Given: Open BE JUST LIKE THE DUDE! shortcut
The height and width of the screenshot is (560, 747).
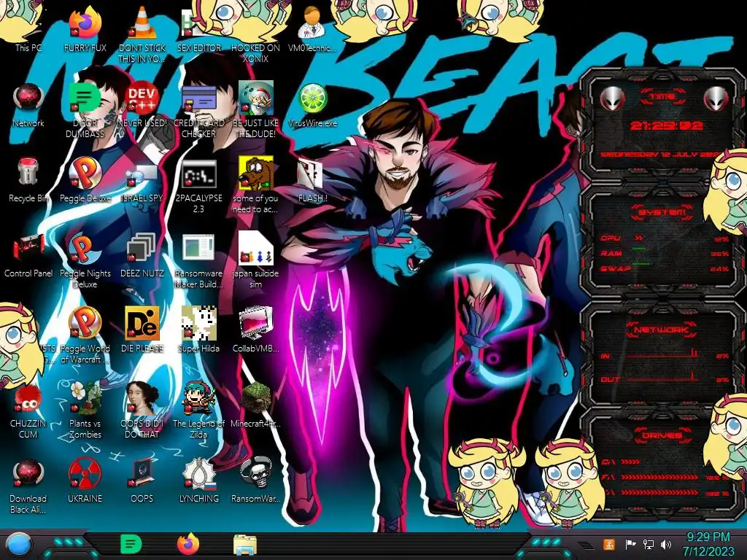Looking at the screenshot, I should pyautogui.click(x=255, y=109).
